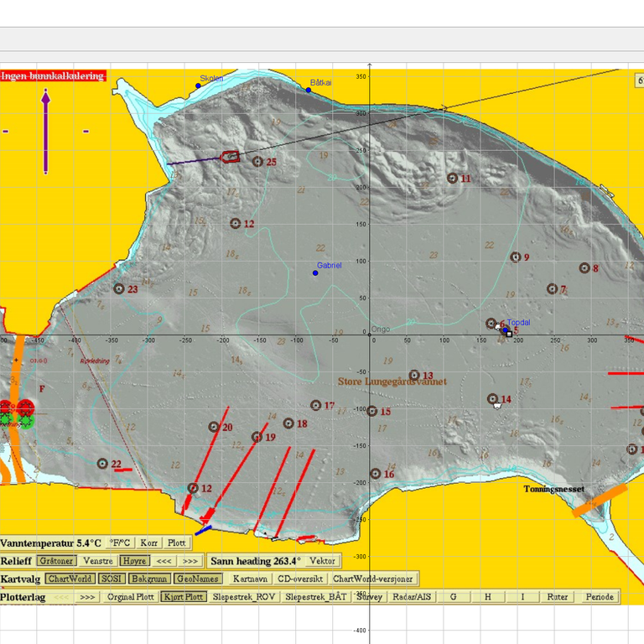The image size is (644, 644).
Task: Enable the SOSI chart option
Action: coord(111,579)
